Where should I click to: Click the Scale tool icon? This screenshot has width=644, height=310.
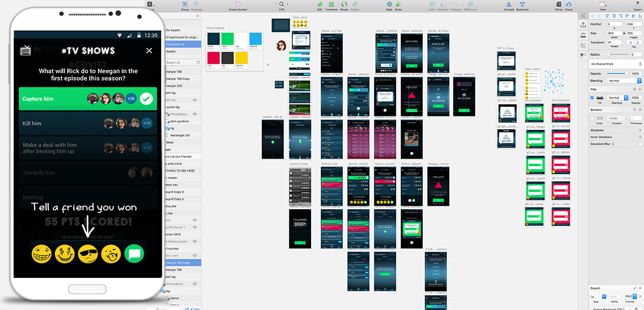click(x=398, y=4)
